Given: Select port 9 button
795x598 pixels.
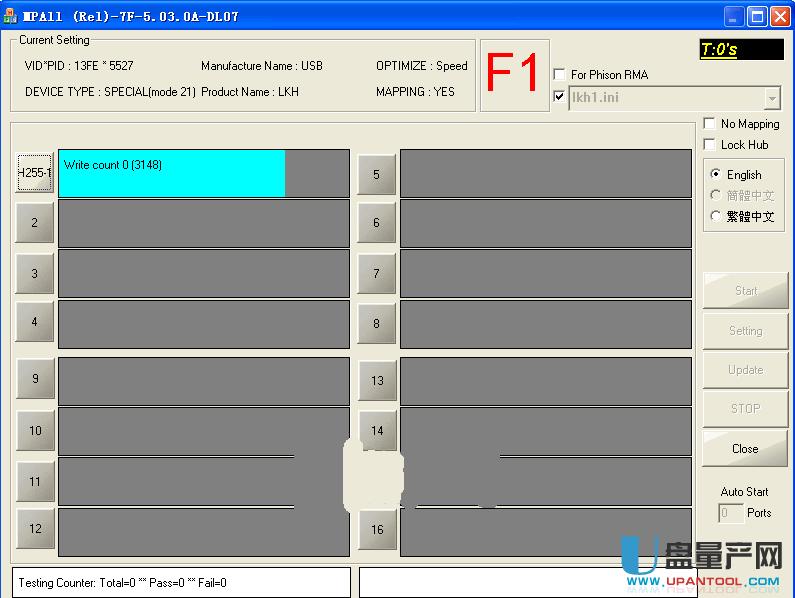Looking at the screenshot, I should (35, 380).
